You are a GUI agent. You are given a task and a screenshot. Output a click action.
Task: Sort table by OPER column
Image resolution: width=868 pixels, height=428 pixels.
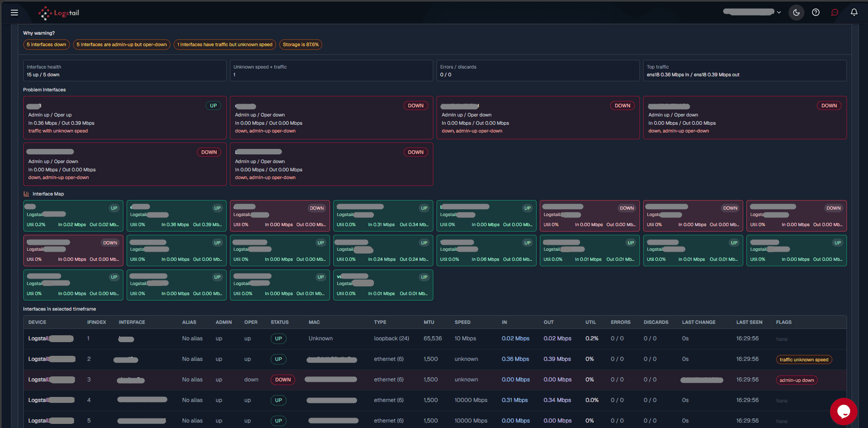tap(251, 322)
